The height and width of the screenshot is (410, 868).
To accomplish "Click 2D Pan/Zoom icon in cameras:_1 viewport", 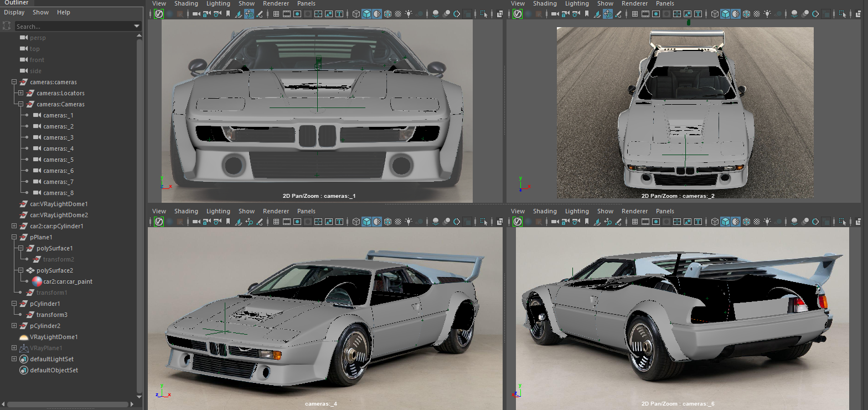I will click(x=249, y=14).
